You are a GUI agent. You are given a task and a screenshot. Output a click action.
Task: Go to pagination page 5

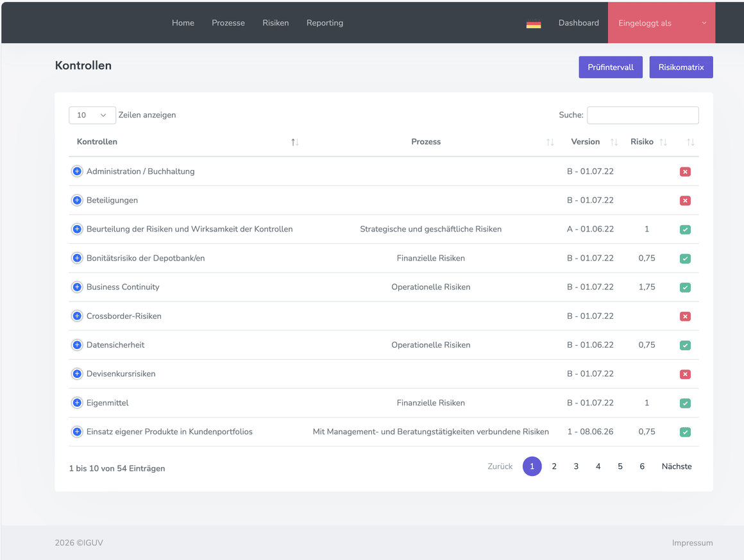620,466
